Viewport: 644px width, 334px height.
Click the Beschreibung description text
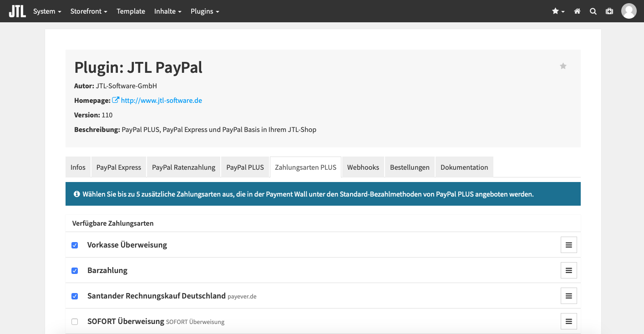point(219,129)
